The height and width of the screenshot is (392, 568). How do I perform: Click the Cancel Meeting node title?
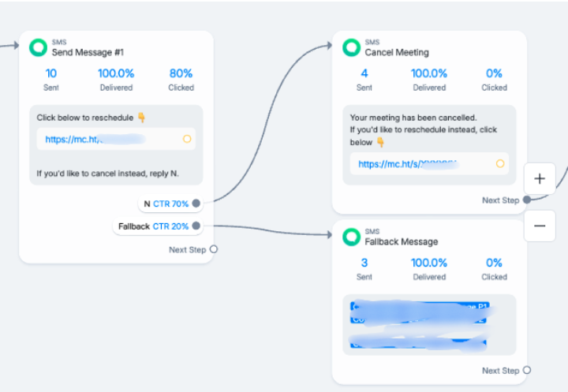coord(397,53)
